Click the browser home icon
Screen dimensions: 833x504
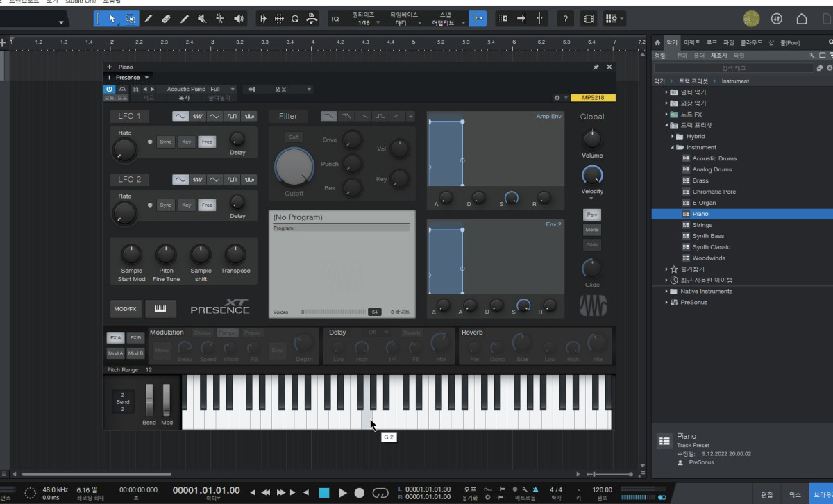coord(657,42)
